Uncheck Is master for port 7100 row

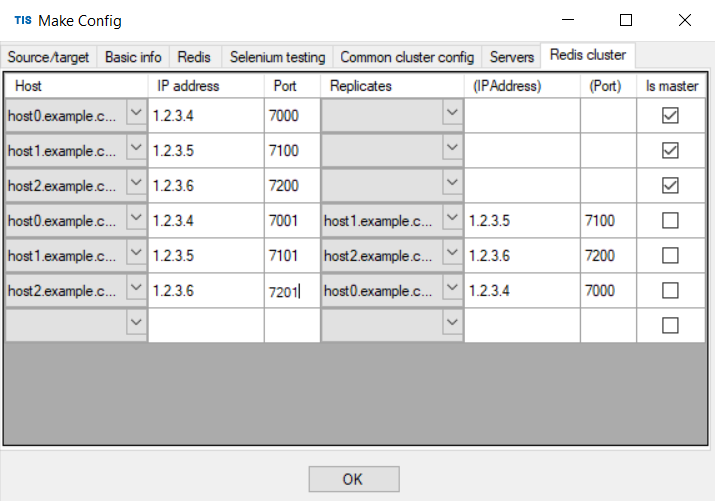tap(670, 150)
